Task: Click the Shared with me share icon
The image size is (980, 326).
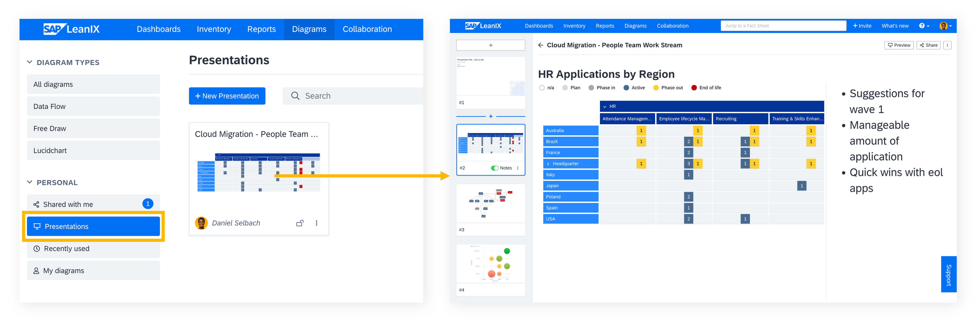Action: pos(36,204)
